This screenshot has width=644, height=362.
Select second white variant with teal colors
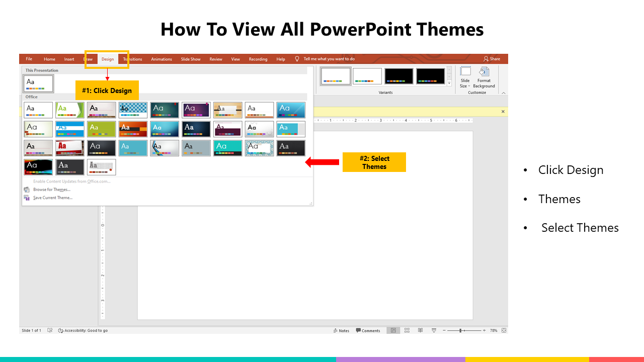[367, 76]
